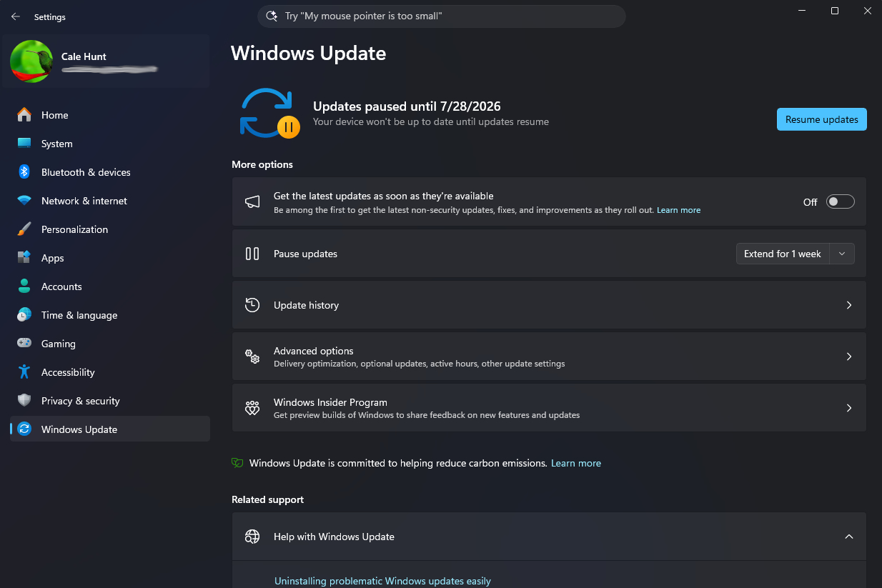Viewport: 882px width, 588px height.
Task: Click the Advanced options gears icon
Action: (252, 357)
